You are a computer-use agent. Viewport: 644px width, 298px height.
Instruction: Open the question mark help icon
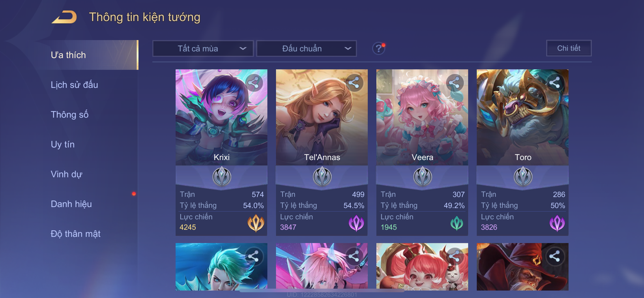(x=379, y=48)
